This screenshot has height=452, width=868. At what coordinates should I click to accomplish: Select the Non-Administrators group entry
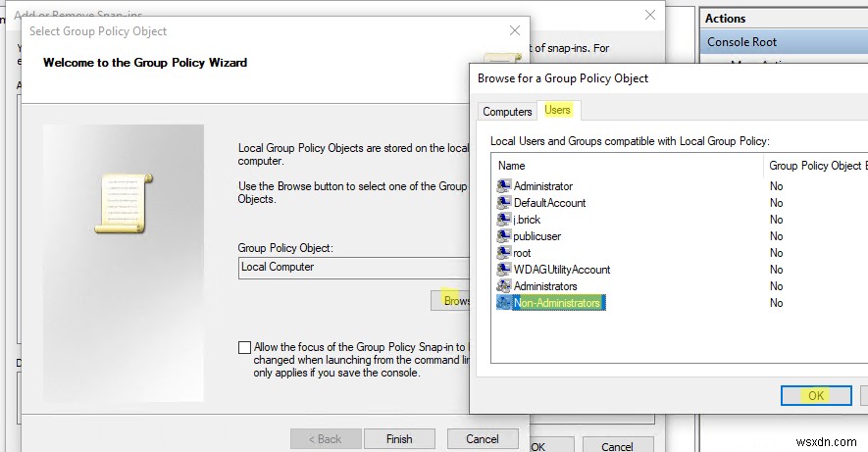[x=558, y=302]
